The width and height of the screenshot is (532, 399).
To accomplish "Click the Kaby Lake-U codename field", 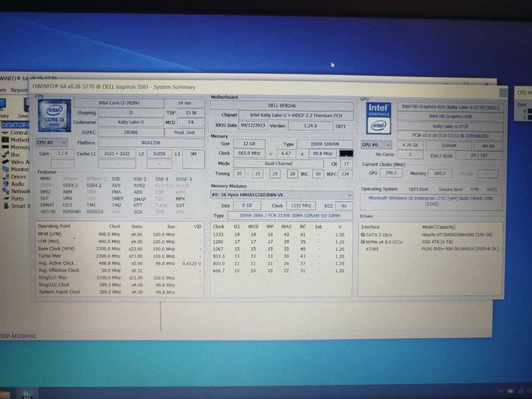I will 131,122.
